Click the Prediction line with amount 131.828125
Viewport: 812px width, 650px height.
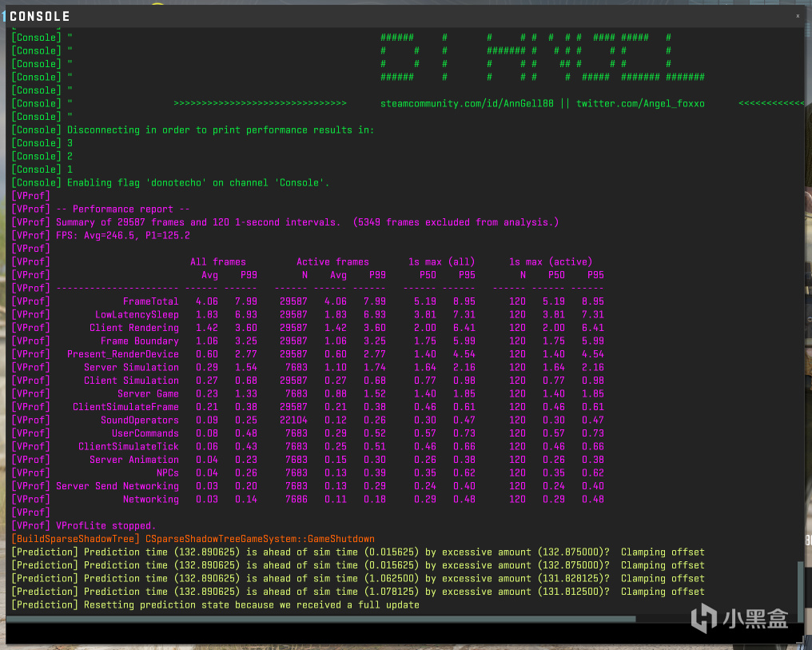click(358, 579)
